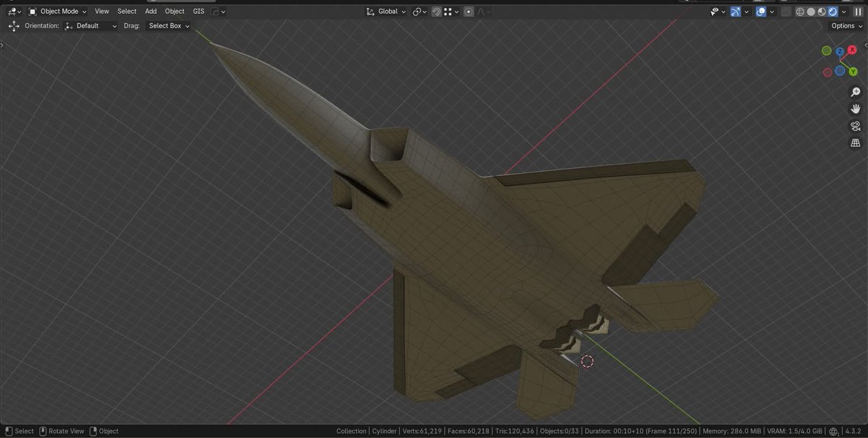
Task: Toggle proportional editing
Action: (469, 12)
